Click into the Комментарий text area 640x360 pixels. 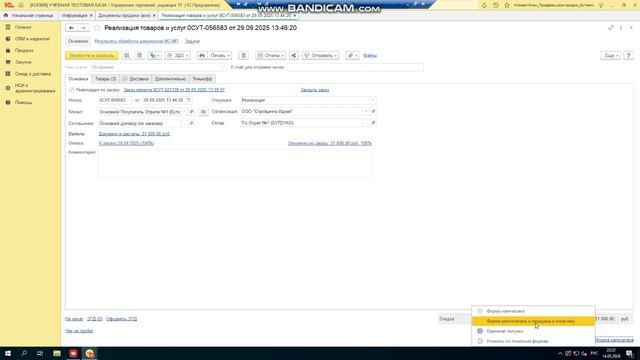235,163
